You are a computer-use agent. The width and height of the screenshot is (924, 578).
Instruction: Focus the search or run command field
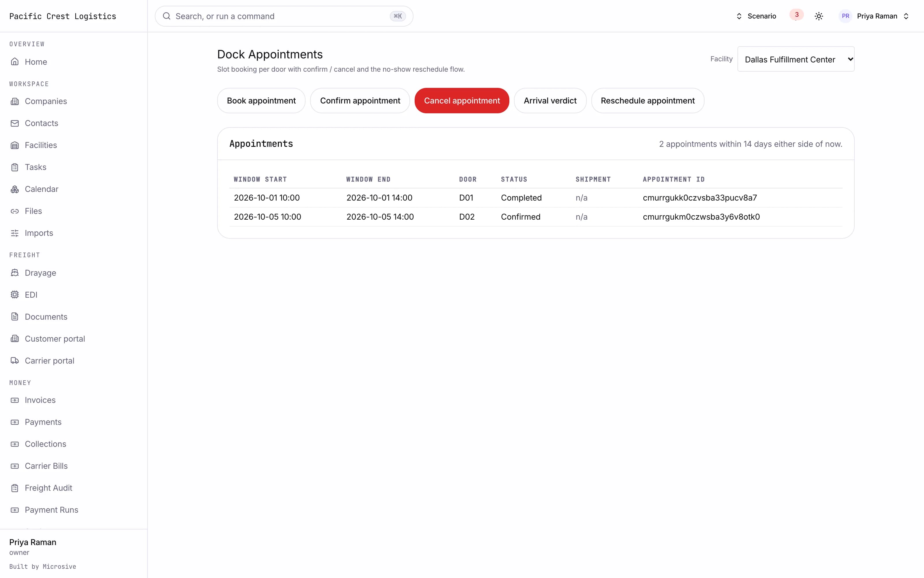point(284,16)
